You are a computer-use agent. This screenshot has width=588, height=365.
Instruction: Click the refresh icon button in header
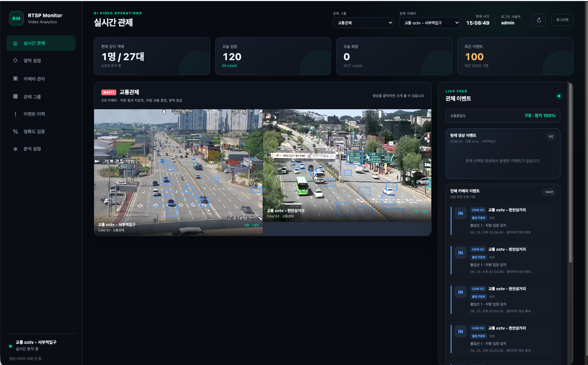539,20
